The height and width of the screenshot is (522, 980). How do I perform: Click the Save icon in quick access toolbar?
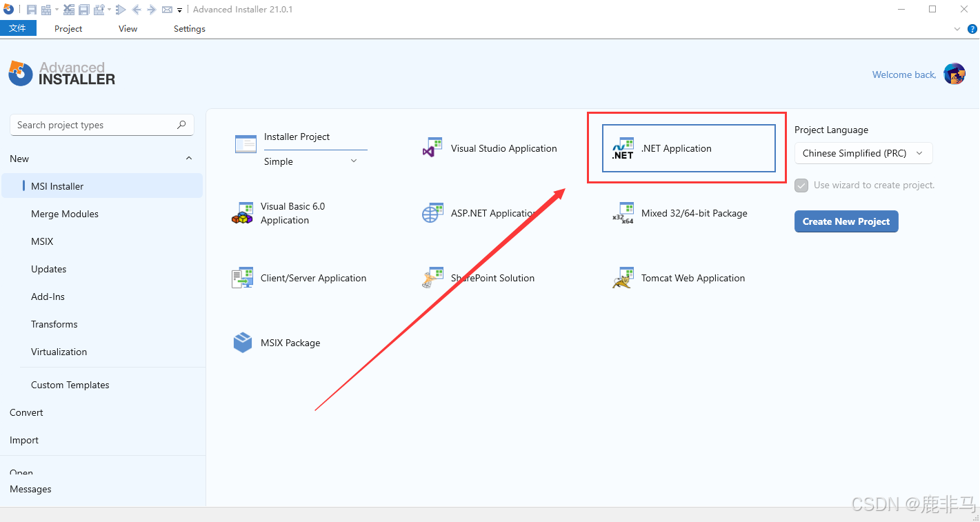tap(32, 10)
